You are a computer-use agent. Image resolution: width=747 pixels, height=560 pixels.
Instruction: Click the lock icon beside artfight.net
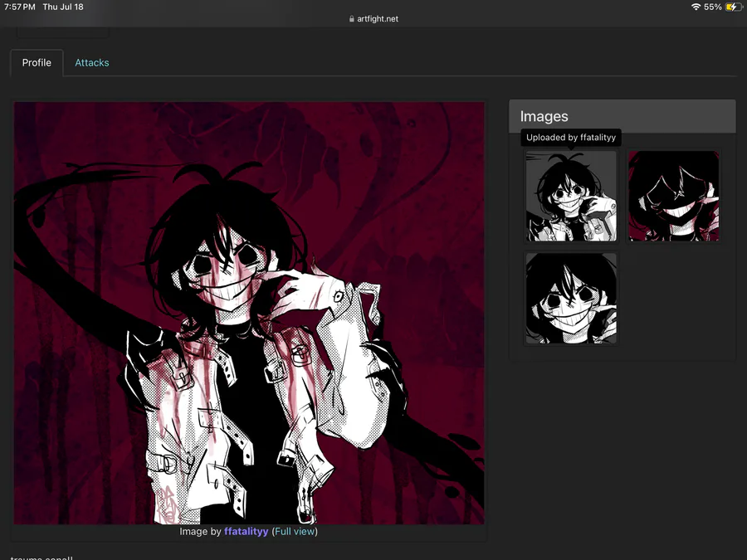point(352,19)
